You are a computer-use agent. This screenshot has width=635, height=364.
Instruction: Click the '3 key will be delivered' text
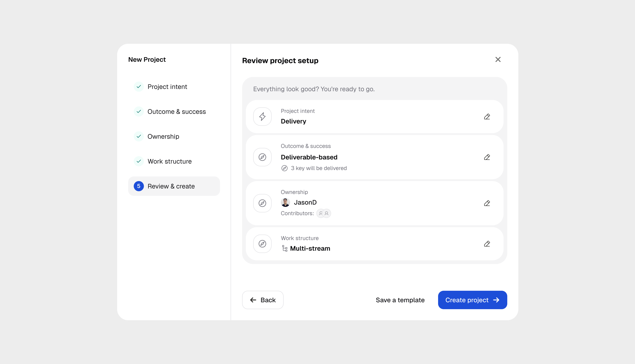[319, 168]
